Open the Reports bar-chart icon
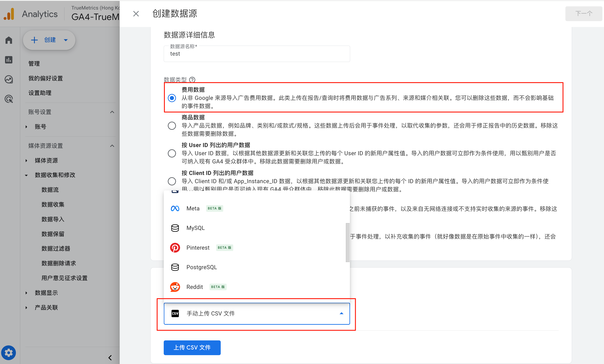This screenshot has height=364, width=604. (x=9, y=60)
